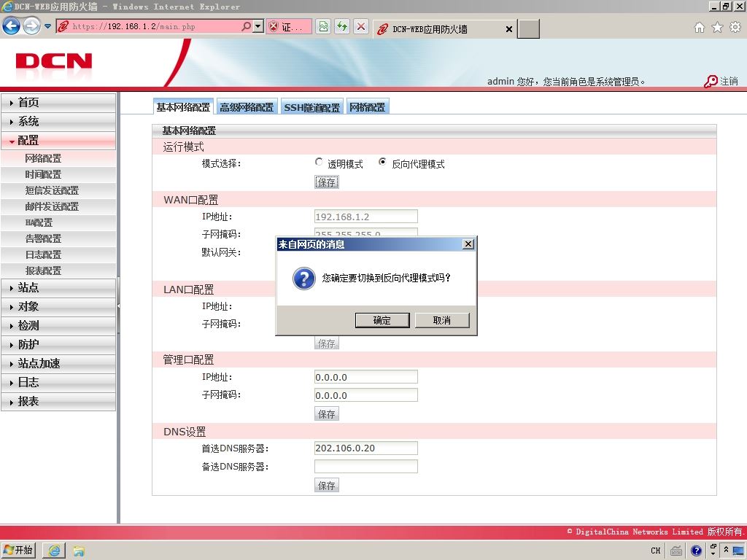747x560 pixels.
Task: Open 短信发送配置 in the sidebar
Action: click(58, 190)
